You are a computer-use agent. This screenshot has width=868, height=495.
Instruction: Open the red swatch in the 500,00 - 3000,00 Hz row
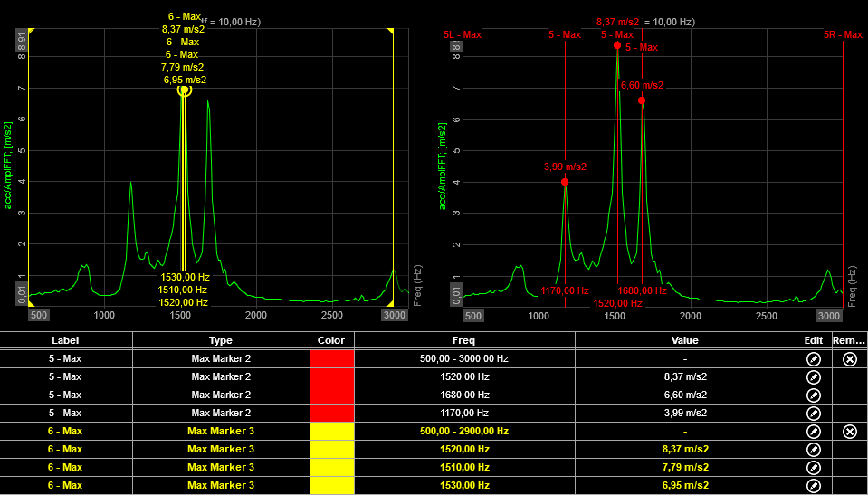(332, 358)
